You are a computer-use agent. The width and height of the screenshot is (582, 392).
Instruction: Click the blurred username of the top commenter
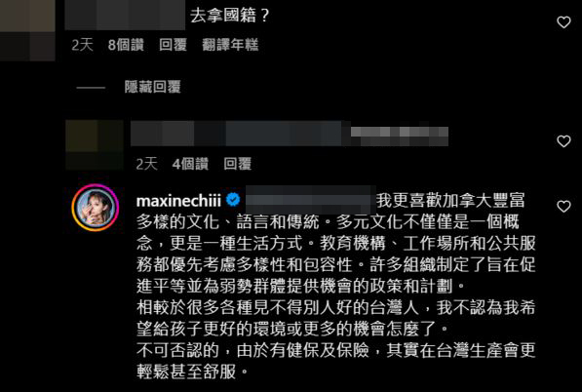click(x=125, y=15)
